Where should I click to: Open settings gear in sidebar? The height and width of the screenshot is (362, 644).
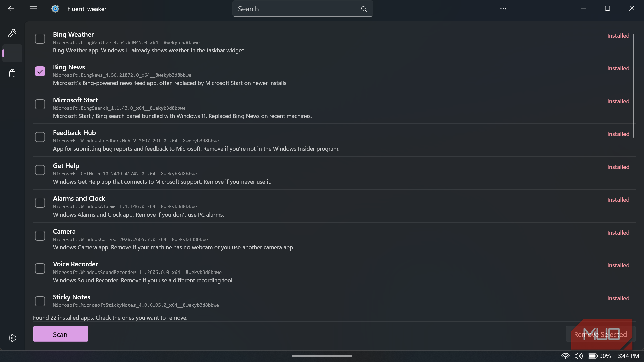(12, 338)
